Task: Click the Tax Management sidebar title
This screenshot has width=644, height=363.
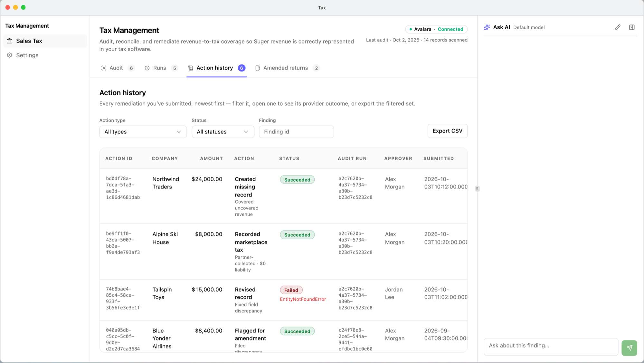Action: 27,26
